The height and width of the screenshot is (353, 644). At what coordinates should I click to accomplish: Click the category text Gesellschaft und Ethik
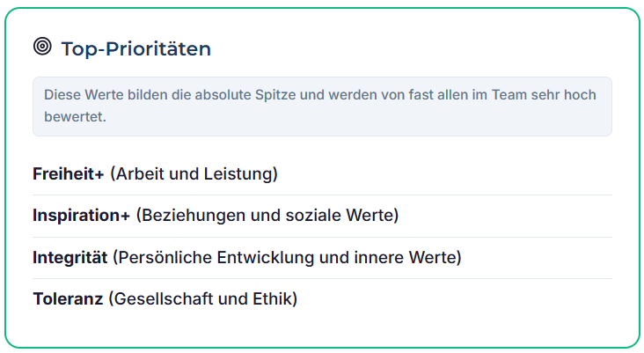click(x=202, y=298)
